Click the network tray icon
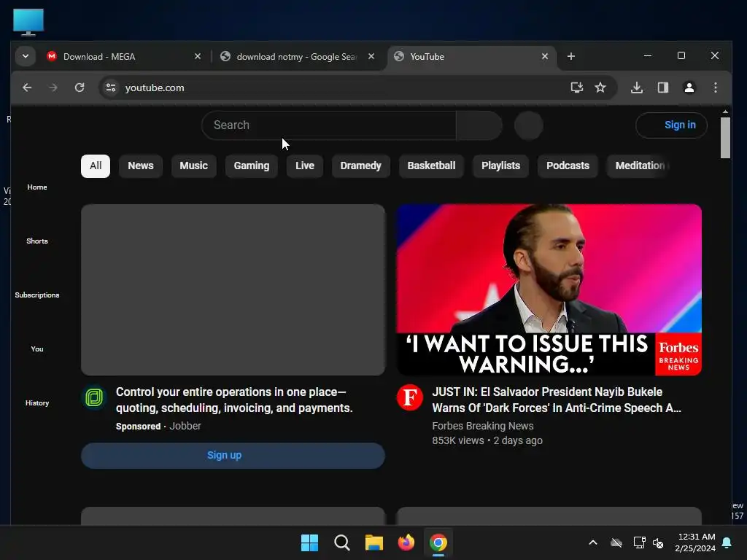The height and width of the screenshot is (560, 747). [x=639, y=542]
